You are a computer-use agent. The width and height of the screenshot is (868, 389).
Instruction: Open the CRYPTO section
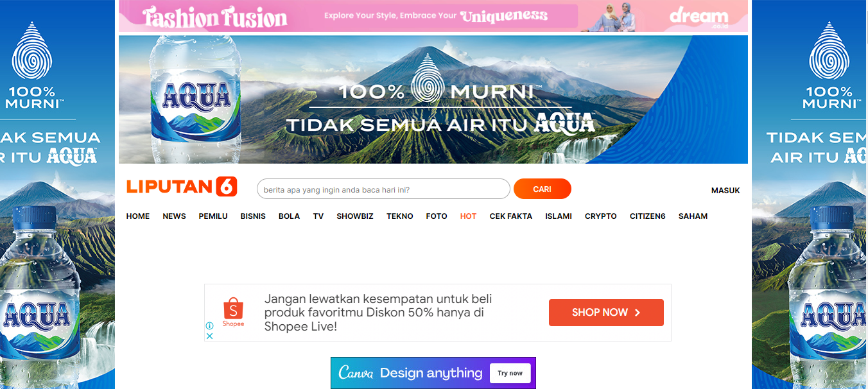coord(601,216)
